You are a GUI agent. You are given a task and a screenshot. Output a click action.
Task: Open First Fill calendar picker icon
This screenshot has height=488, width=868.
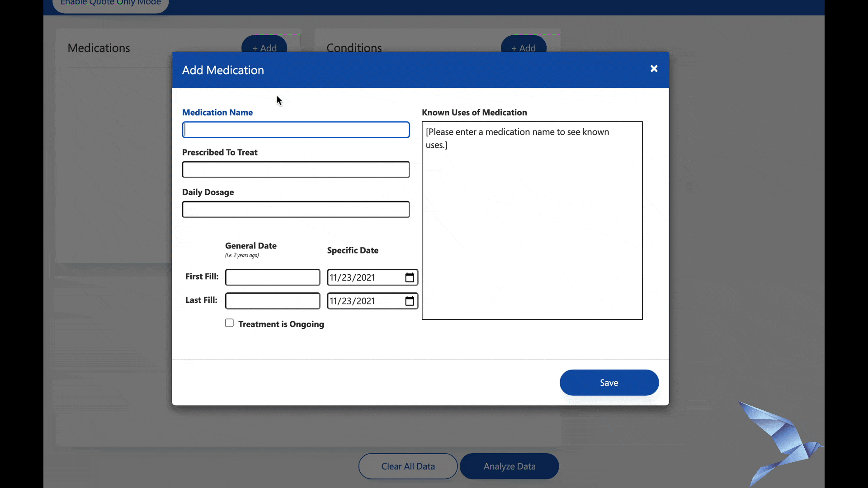(x=410, y=277)
